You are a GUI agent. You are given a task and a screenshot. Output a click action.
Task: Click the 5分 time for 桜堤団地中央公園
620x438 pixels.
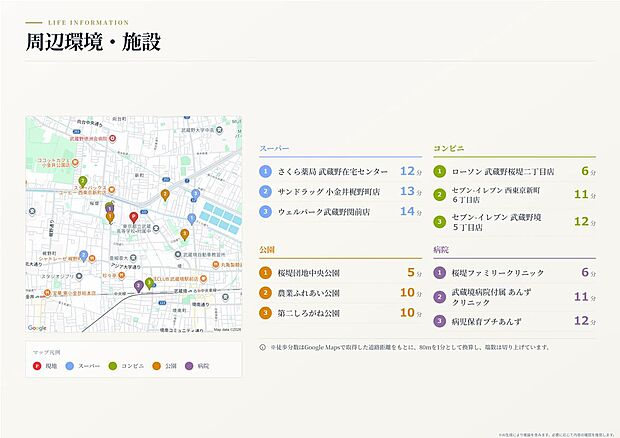[x=414, y=272]
